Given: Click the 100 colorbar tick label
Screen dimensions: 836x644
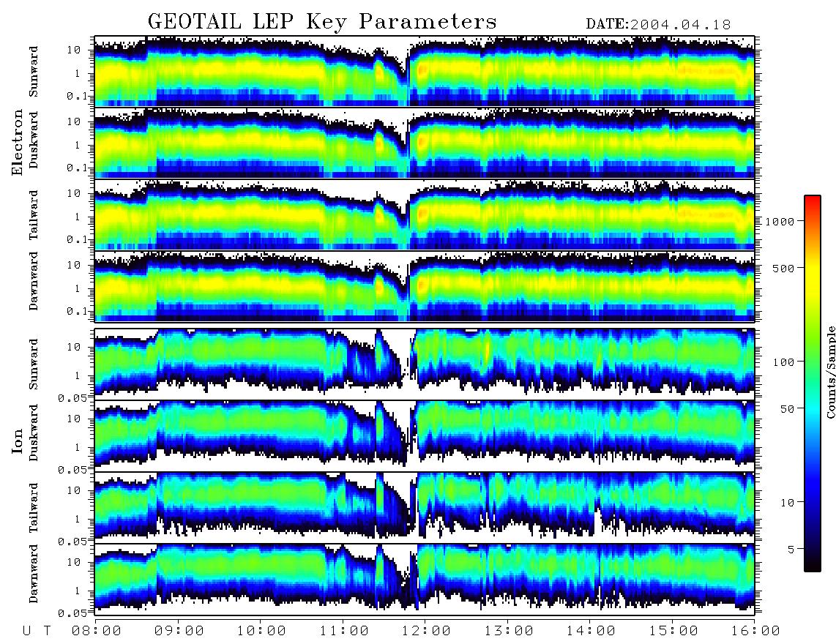Looking at the screenshot, I should pyautogui.click(x=784, y=362).
